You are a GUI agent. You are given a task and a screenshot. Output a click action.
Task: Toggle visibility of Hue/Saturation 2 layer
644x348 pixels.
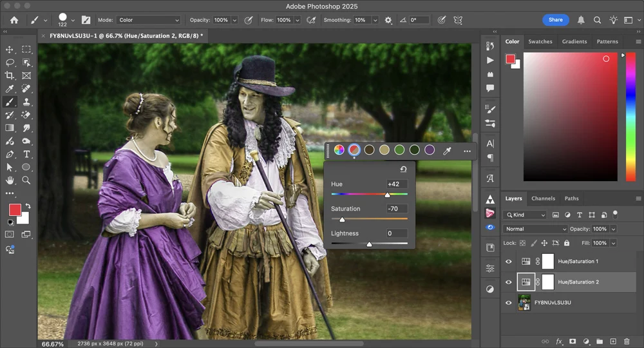pyautogui.click(x=509, y=282)
